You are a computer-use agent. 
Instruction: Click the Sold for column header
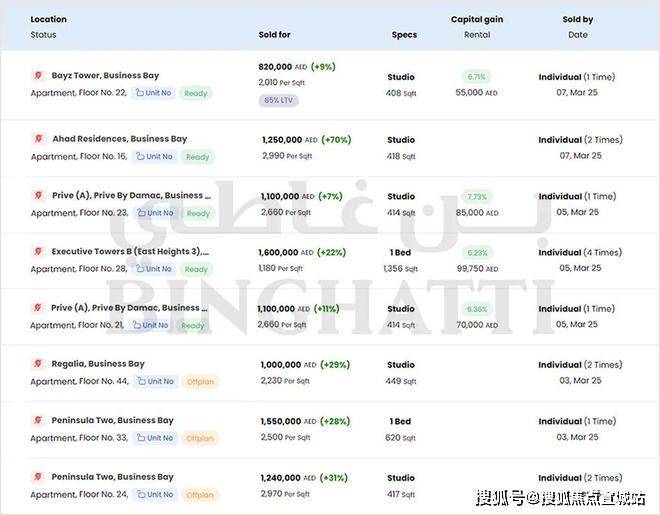click(x=274, y=35)
